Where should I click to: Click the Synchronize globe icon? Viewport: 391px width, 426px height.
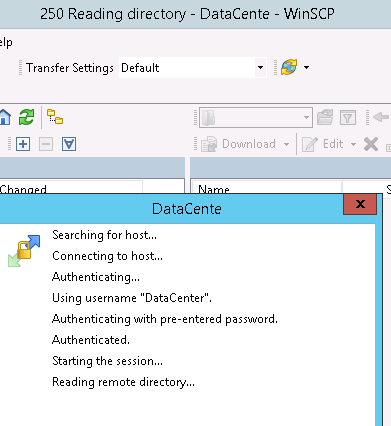289,68
